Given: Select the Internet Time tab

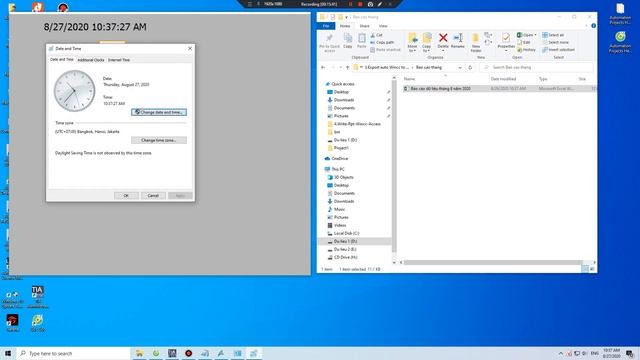Looking at the screenshot, I should pos(119,60).
